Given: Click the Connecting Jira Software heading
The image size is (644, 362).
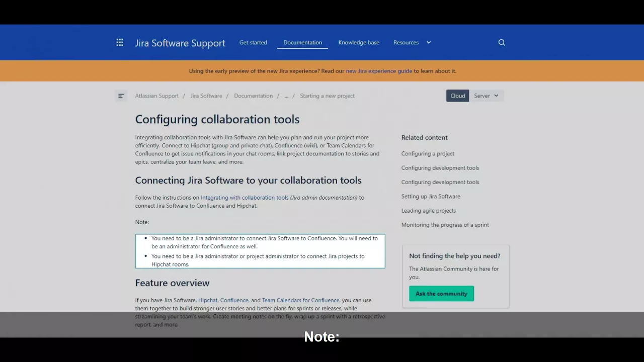Looking at the screenshot, I should click(x=248, y=180).
